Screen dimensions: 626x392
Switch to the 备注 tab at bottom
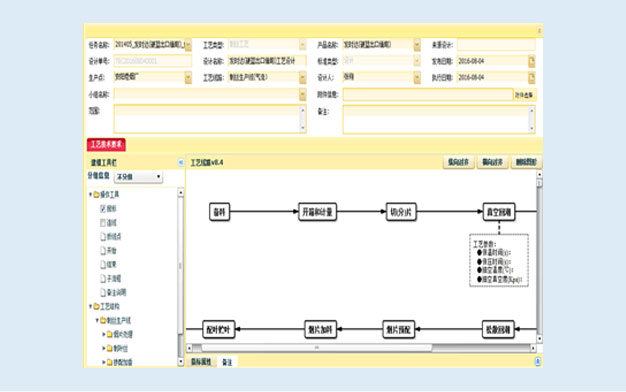pos(227,362)
